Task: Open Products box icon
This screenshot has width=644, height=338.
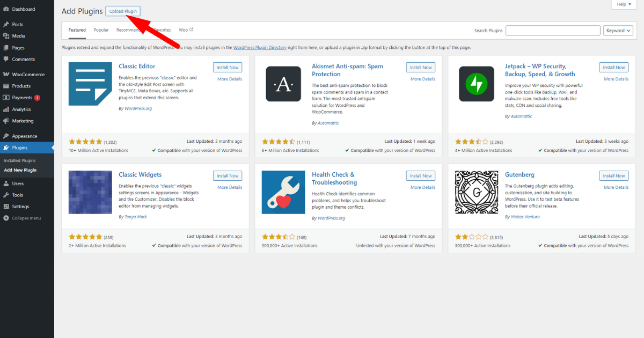Action: (6, 86)
